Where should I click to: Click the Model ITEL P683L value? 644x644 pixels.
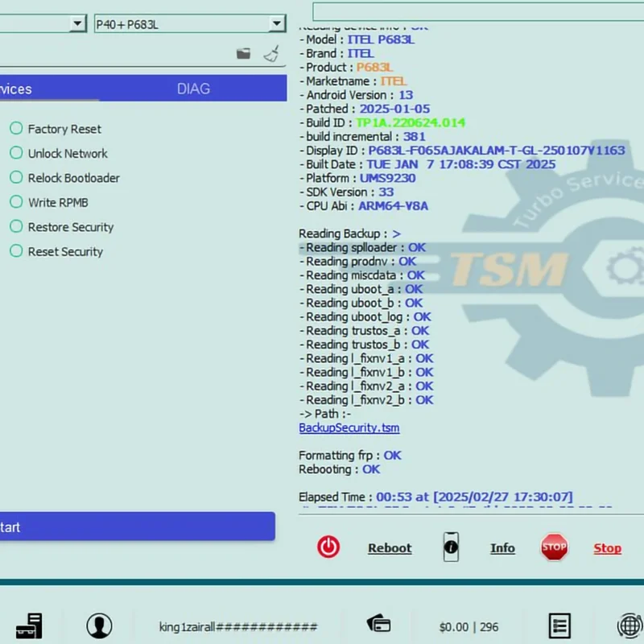(x=381, y=39)
